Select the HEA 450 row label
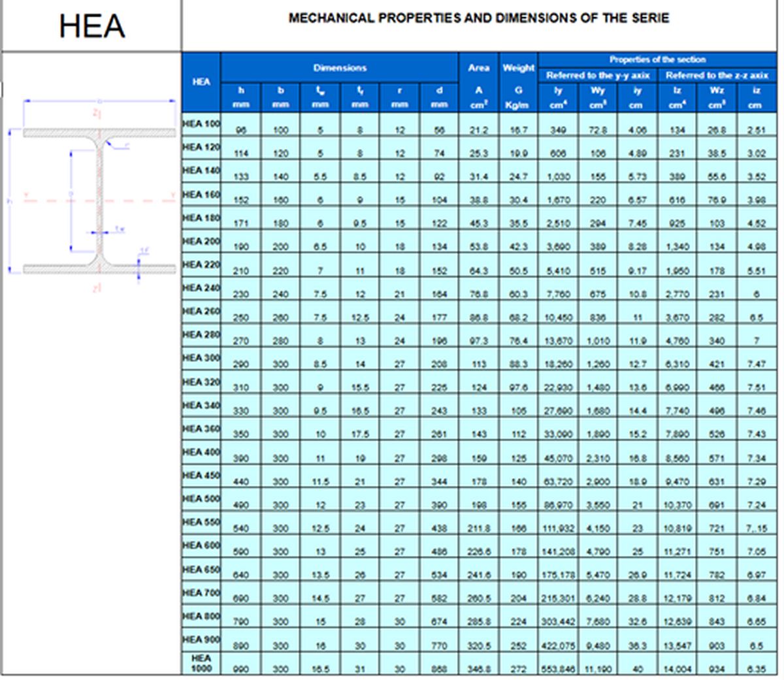 coord(201,476)
